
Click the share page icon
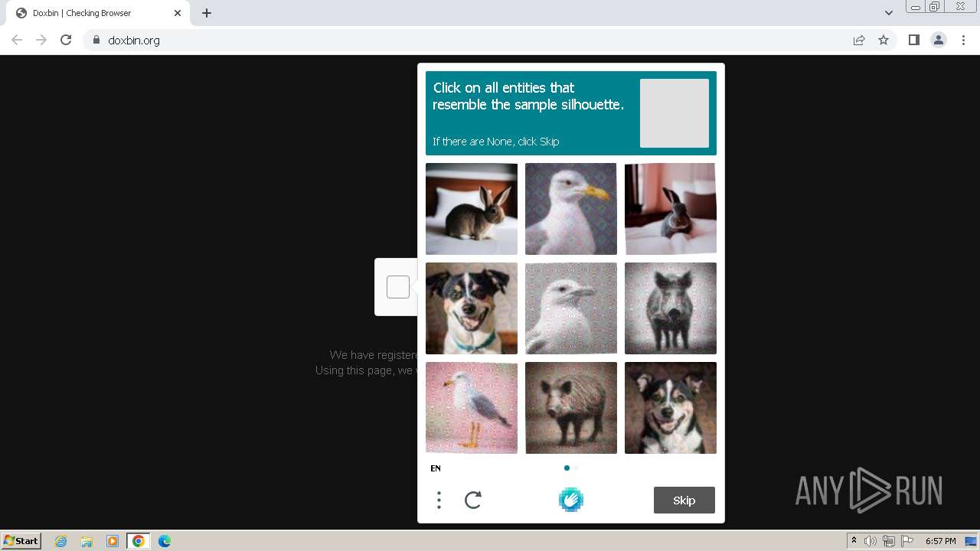point(859,40)
